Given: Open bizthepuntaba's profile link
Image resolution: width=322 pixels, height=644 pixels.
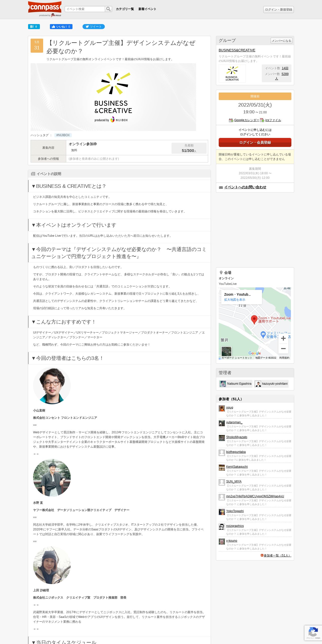Looking at the screenshot, I should [236, 452].
